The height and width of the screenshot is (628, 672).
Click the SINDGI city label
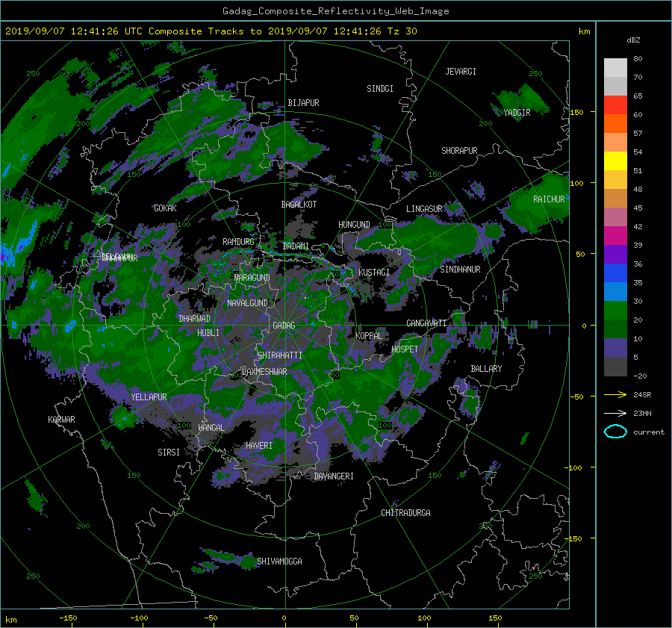tap(380, 89)
